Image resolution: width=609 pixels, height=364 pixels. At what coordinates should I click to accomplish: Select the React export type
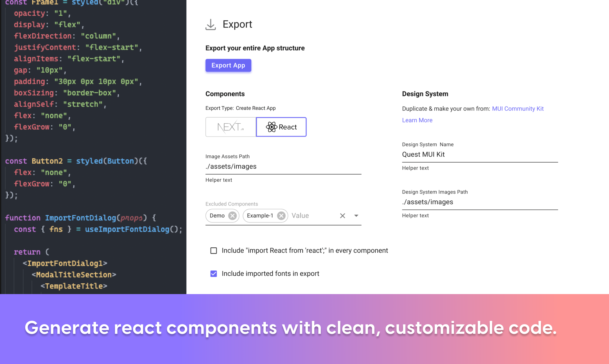pos(281,127)
